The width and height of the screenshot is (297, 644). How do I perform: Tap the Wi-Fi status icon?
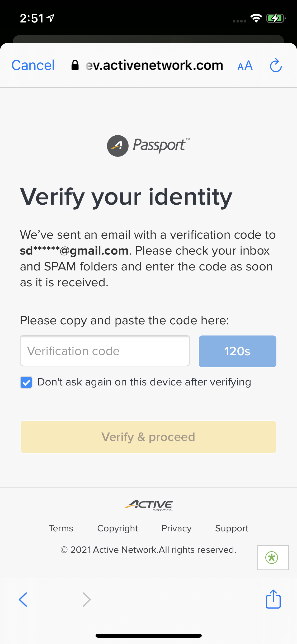(256, 18)
